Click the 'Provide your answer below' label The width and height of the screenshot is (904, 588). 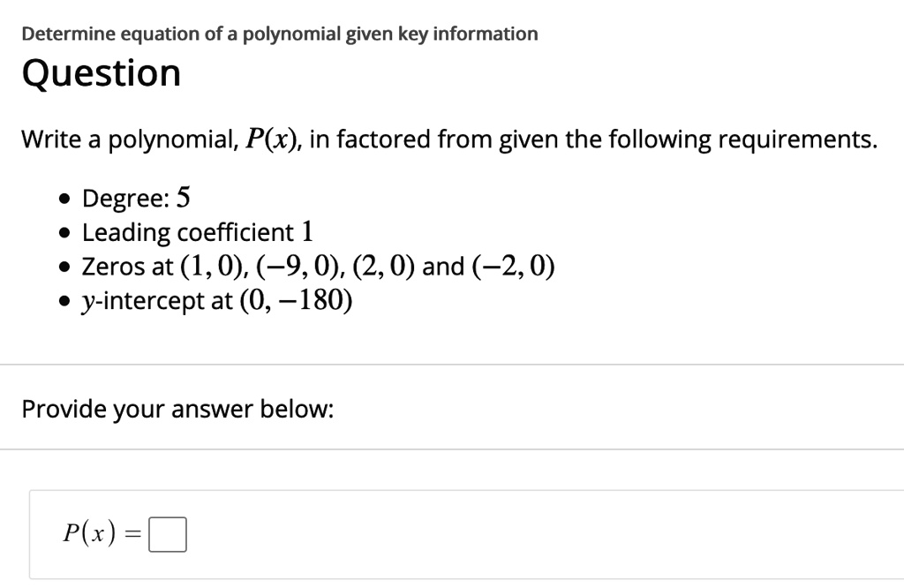coord(177,409)
